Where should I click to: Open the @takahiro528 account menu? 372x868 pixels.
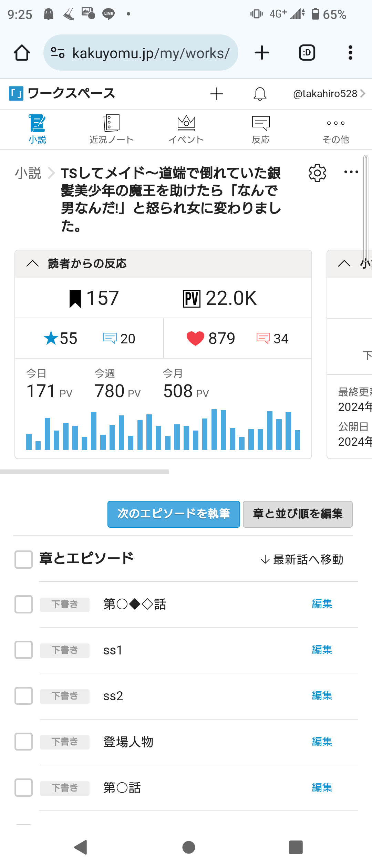329,94
